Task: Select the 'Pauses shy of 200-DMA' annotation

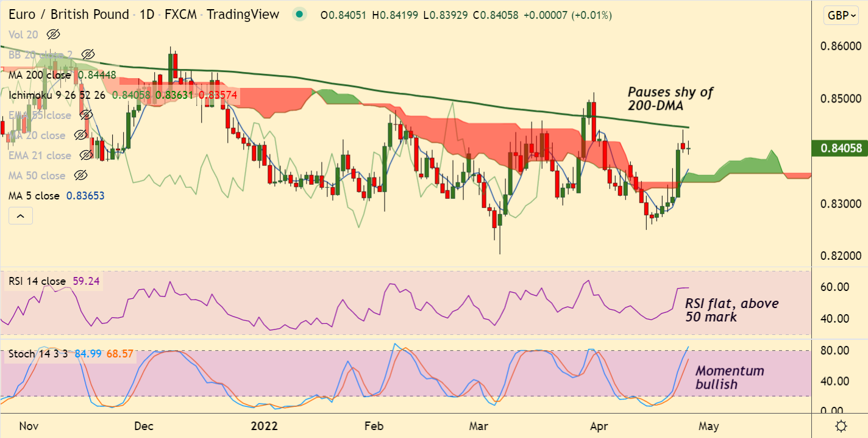Action: [x=671, y=99]
